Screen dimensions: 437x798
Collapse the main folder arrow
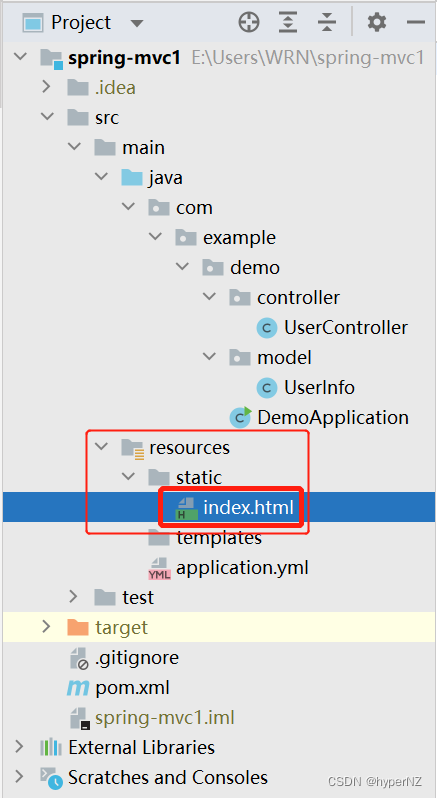[x=74, y=147]
